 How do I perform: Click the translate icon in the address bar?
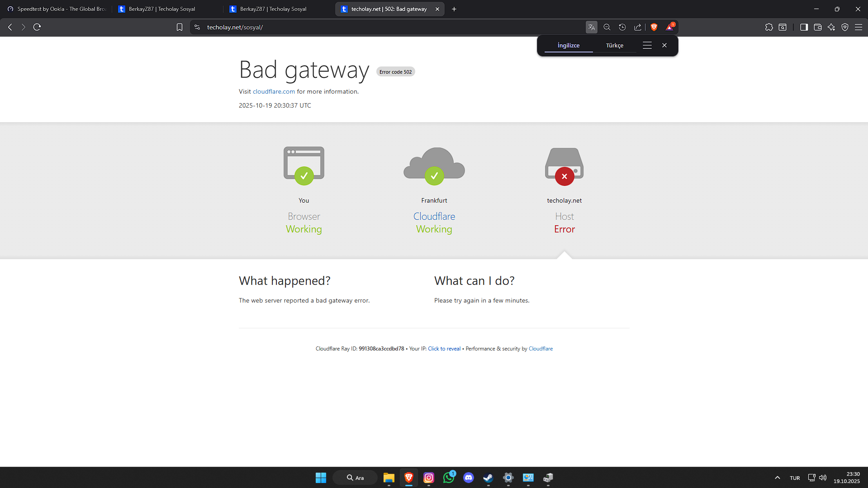(x=592, y=27)
